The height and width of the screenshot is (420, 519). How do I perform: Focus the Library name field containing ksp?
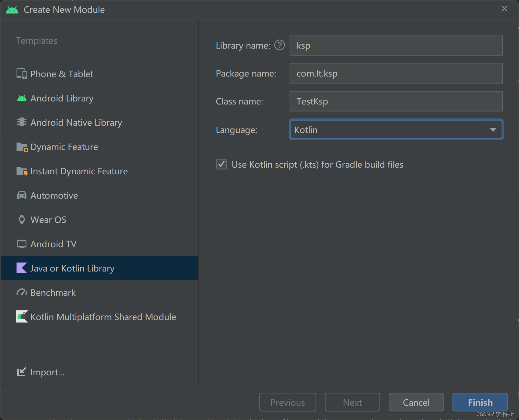396,46
